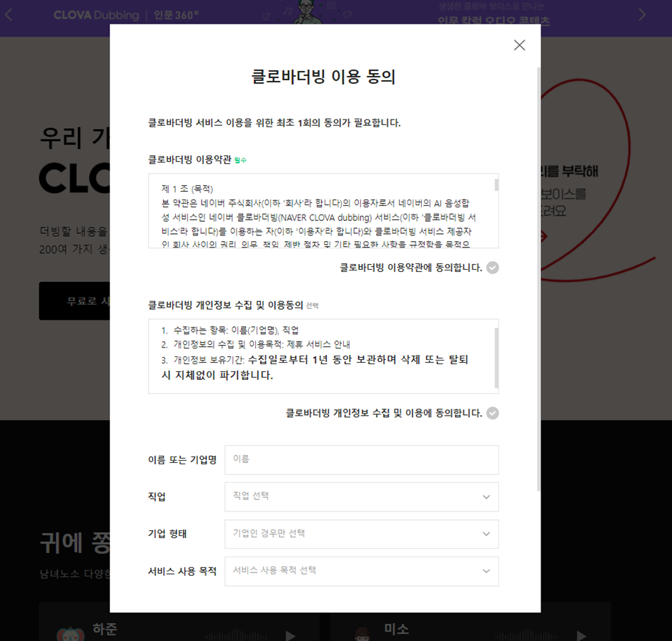Image resolution: width=672 pixels, height=641 pixels.
Task: Click the 수집하는 항목: 이름(기업명), 직업 line
Action: (x=230, y=330)
